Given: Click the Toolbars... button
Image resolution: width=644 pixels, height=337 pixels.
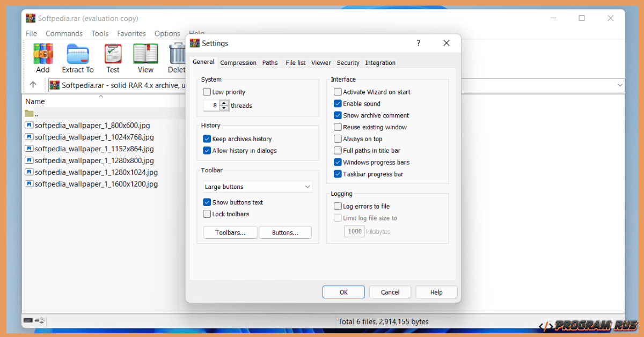Looking at the screenshot, I should [x=230, y=232].
